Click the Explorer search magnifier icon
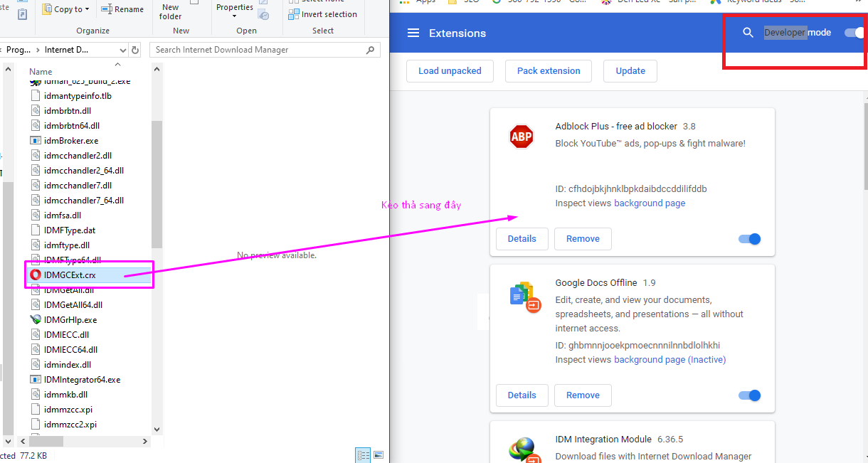Viewport: 868px width, 463px height. point(371,50)
